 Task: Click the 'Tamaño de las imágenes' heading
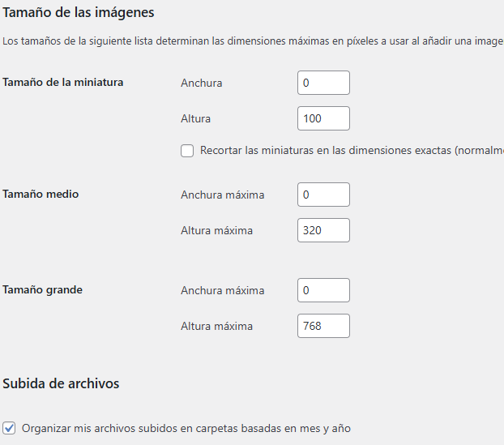click(x=79, y=13)
